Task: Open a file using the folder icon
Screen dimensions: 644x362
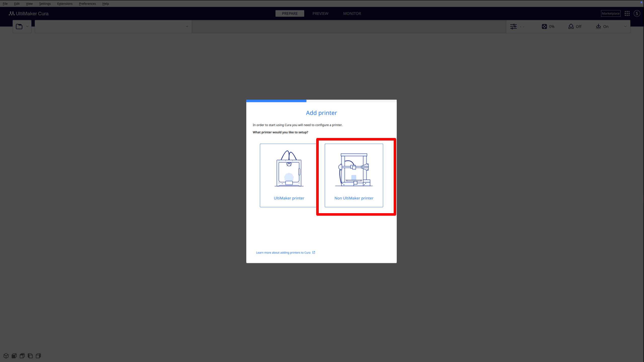Action: [x=19, y=26]
